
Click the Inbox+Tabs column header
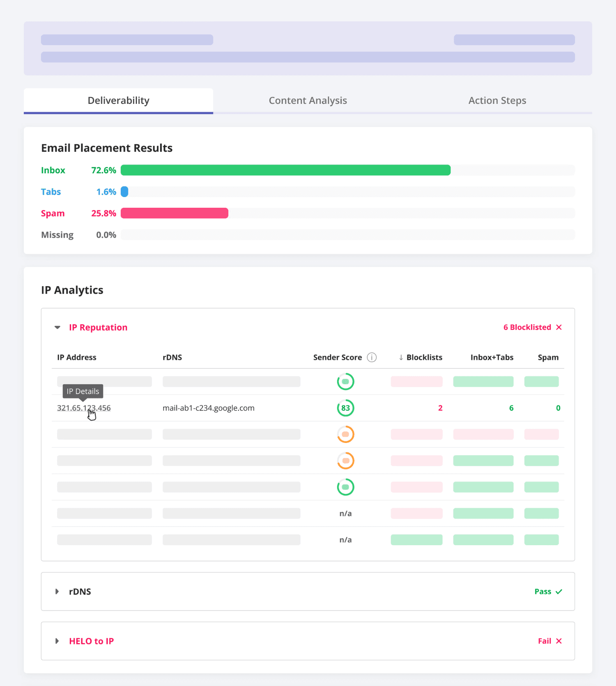(492, 358)
